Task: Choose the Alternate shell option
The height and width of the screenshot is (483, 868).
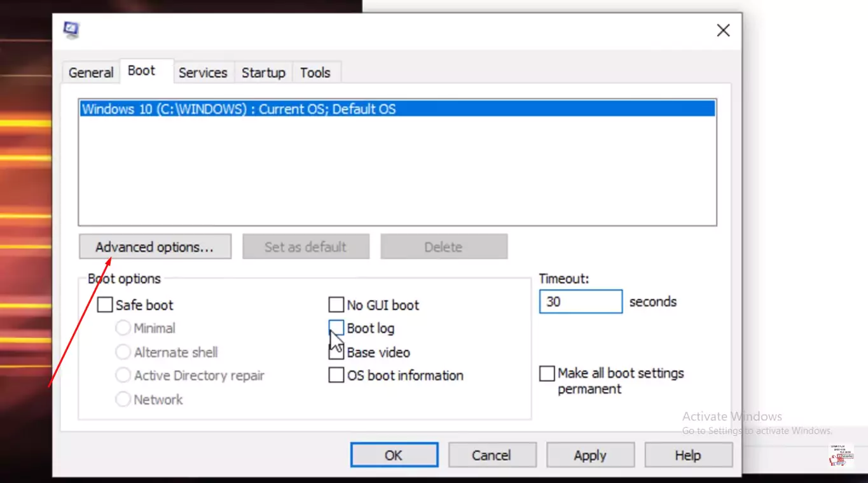Action: (123, 352)
